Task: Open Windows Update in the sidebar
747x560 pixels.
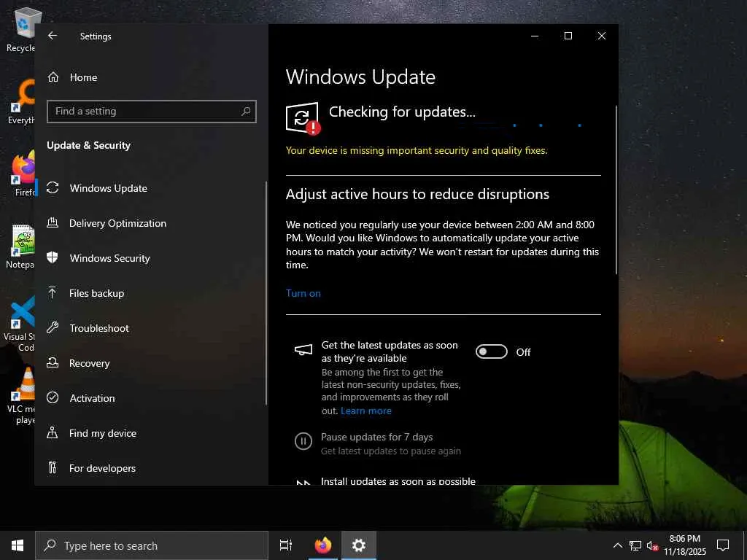Action: (x=108, y=188)
